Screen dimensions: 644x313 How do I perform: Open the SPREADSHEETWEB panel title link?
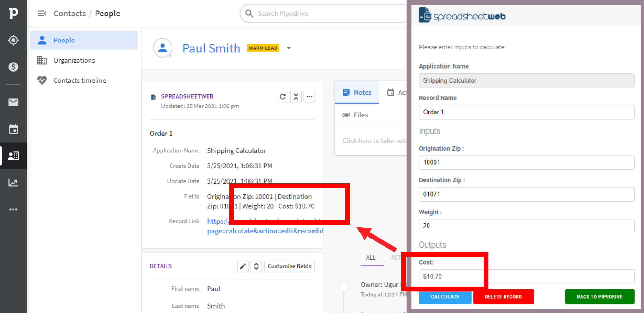coord(187,96)
